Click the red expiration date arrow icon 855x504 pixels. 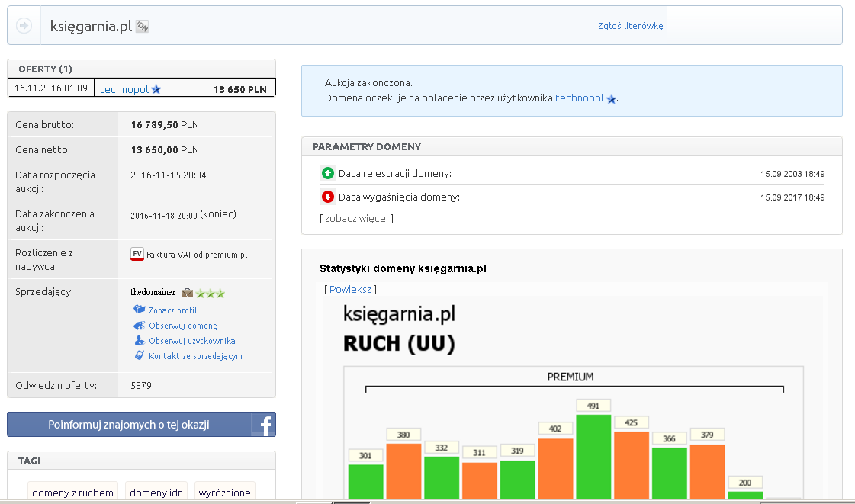(x=328, y=197)
